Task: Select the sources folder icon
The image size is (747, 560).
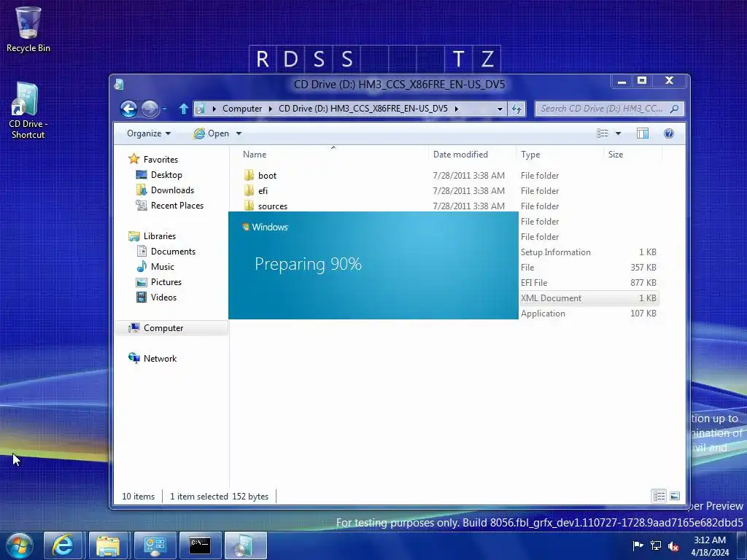Action: click(249, 206)
